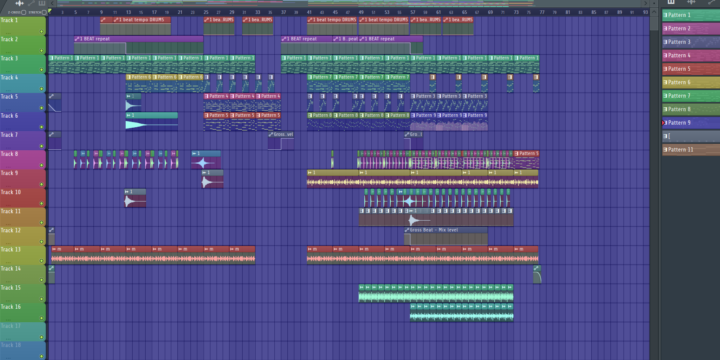Click the audio clips waveform icon above the track list

tap(19, 3)
